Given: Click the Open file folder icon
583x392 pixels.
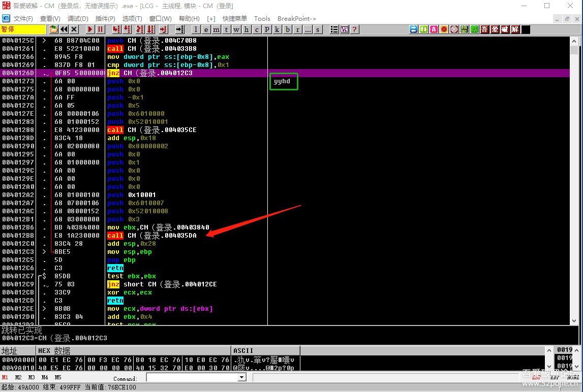Looking at the screenshot, I should (x=53, y=29).
